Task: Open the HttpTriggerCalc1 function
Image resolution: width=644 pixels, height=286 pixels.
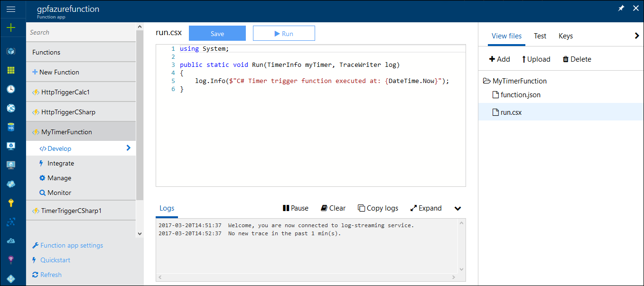Action: (x=81, y=92)
